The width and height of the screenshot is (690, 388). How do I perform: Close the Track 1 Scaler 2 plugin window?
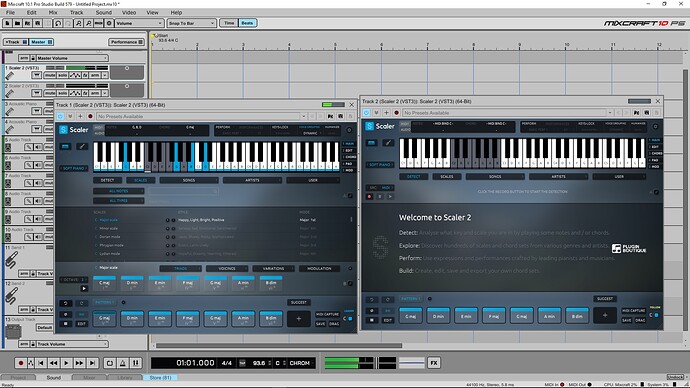(352, 105)
